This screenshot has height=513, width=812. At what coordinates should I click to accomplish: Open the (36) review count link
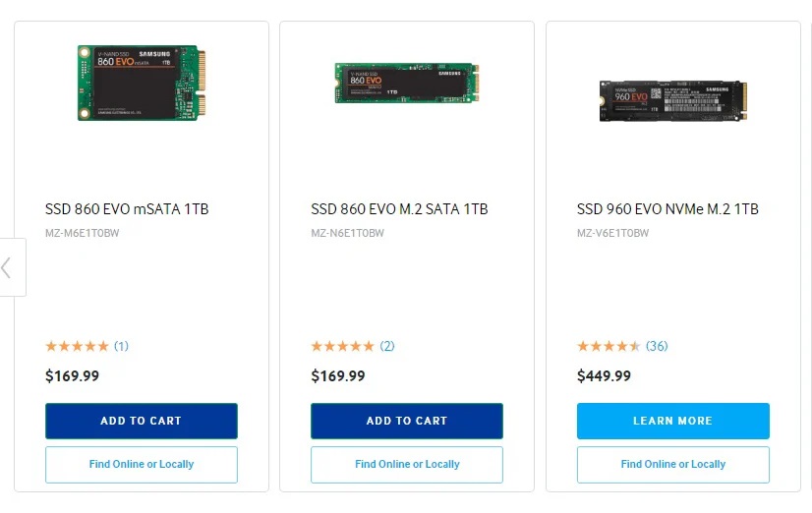coord(657,346)
